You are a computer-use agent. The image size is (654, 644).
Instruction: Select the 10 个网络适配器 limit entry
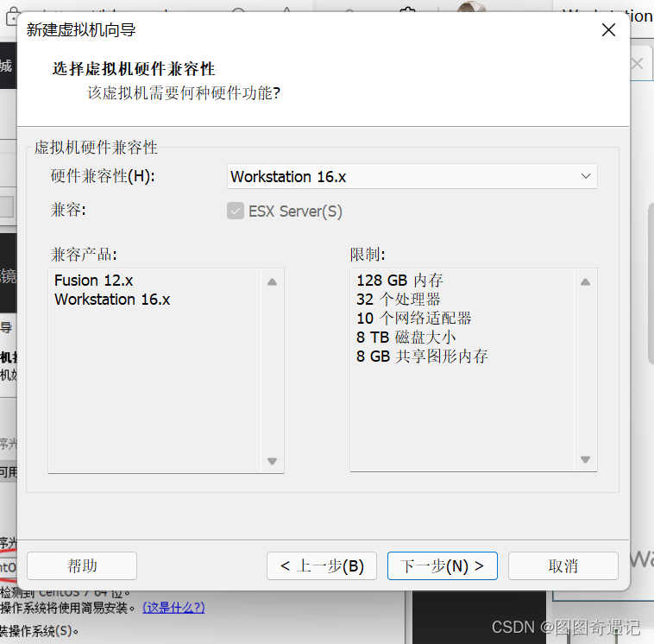pyautogui.click(x=414, y=319)
